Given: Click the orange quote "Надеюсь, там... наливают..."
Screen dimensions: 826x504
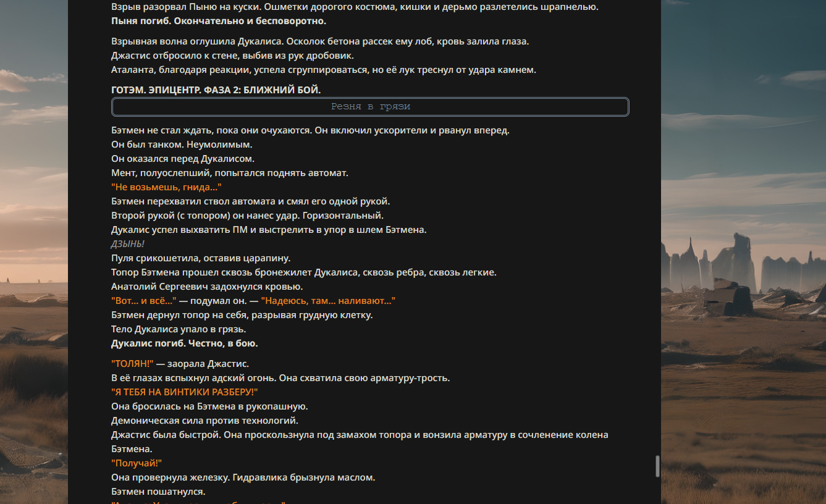Looking at the screenshot, I should pyautogui.click(x=328, y=301).
